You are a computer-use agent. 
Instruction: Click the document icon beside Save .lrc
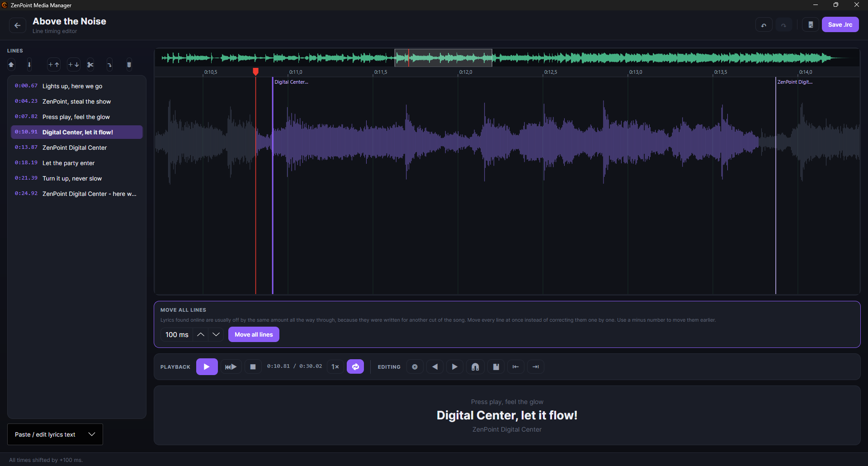(x=811, y=25)
